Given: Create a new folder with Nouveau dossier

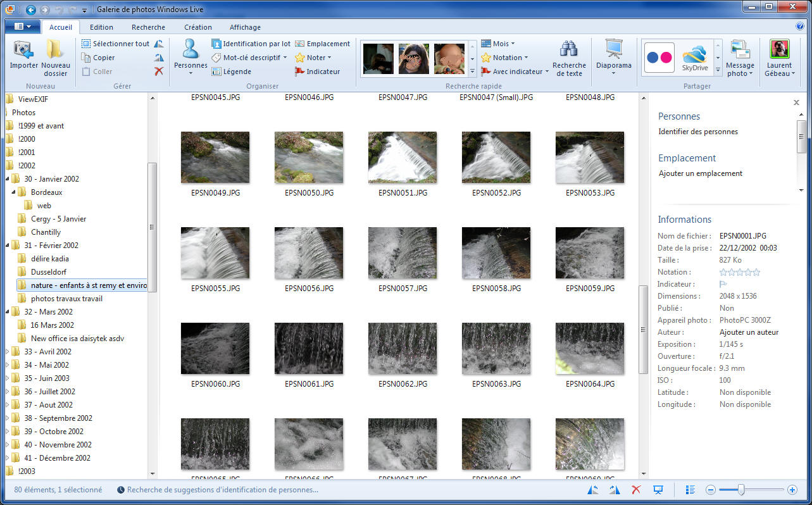Looking at the screenshot, I should (x=55, y=51).
